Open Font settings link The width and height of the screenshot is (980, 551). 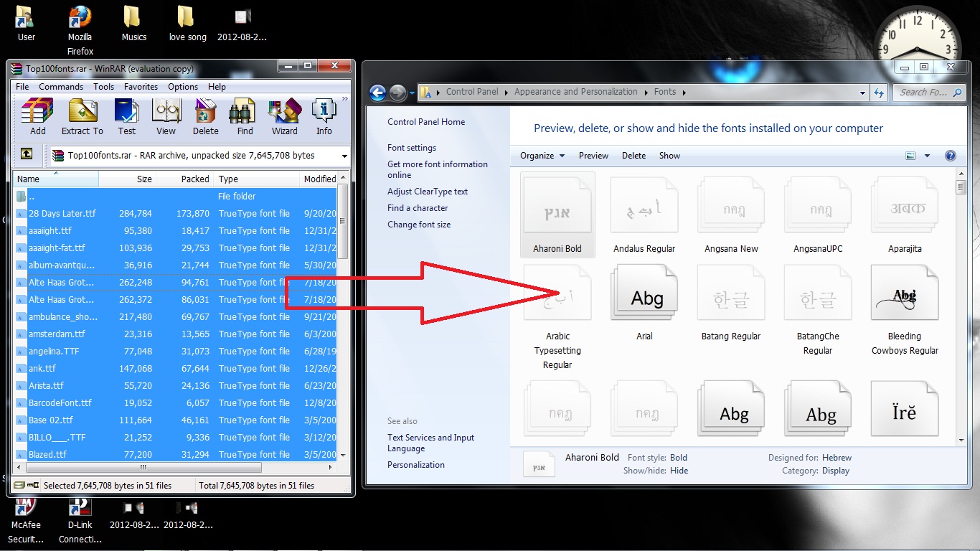tap(412, 148)
